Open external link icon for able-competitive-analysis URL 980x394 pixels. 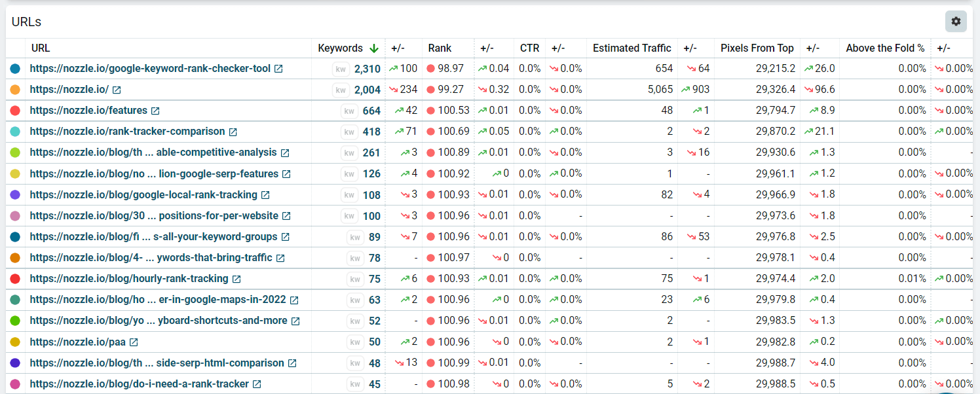click(285, 152)
